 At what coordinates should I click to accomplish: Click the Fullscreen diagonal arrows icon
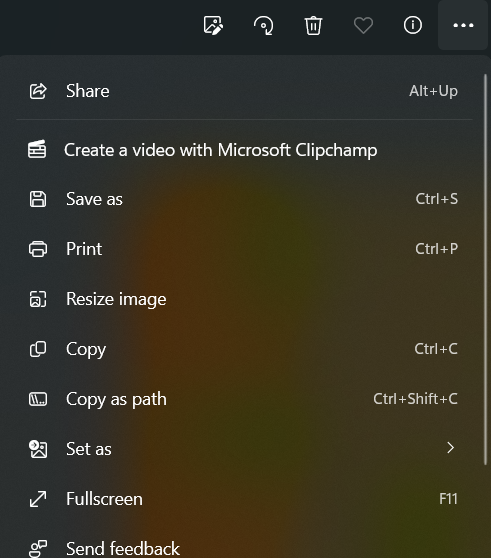[x=38, y=499]
